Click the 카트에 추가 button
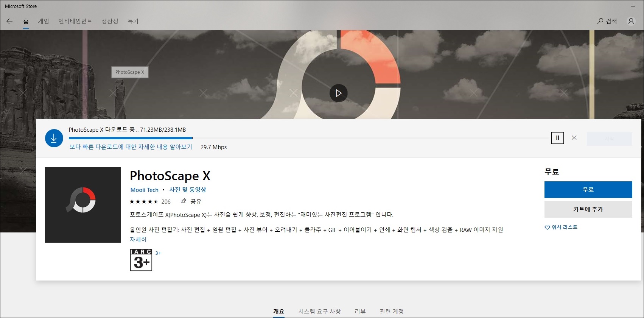 pos(588,209)
